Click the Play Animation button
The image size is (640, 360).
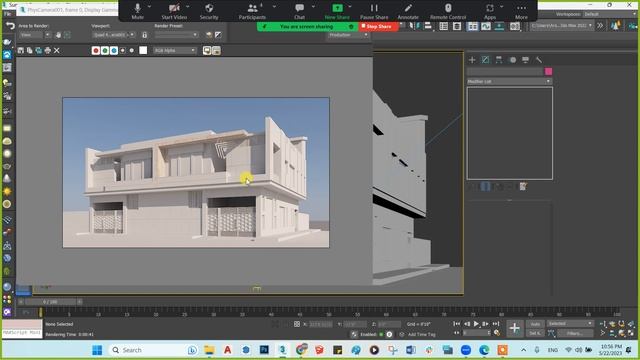point(476,324)
